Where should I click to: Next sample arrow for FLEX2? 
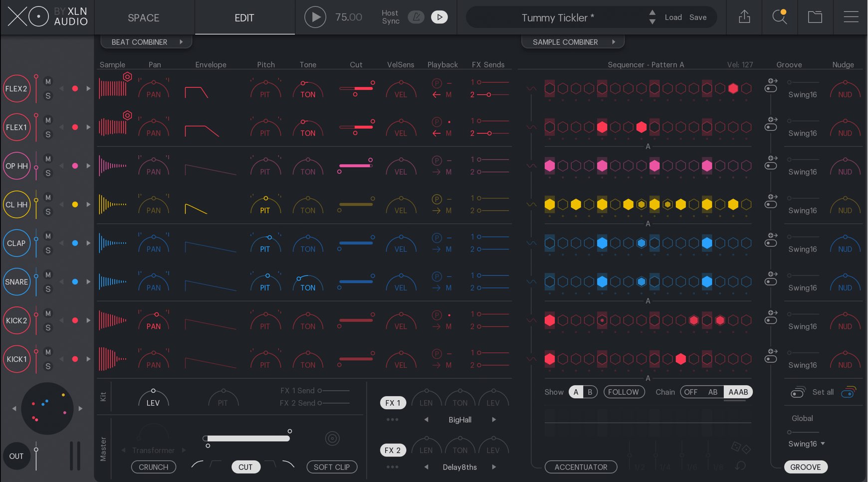[x=88, y=88]
